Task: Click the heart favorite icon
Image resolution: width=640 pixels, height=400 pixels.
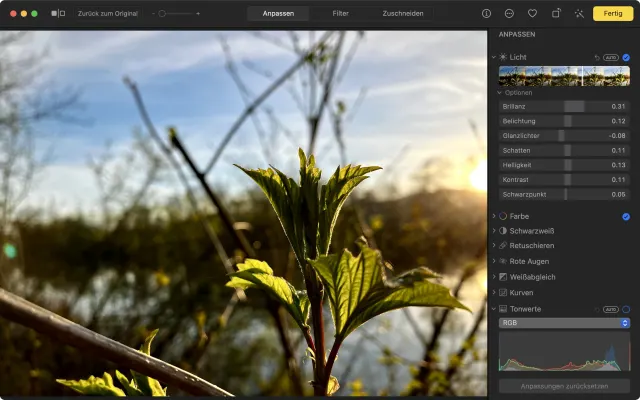Action: click(x=532, y=14)
